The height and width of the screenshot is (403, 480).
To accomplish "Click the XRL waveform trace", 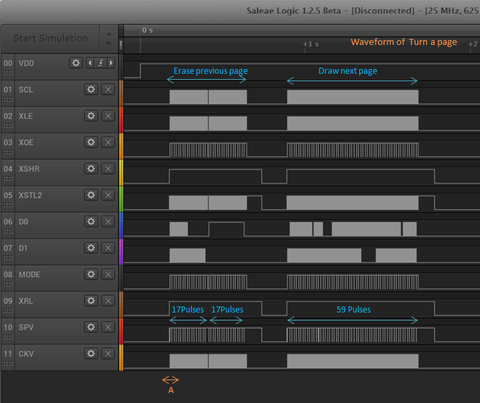I will pyautogui.click(x=302, y=308).
